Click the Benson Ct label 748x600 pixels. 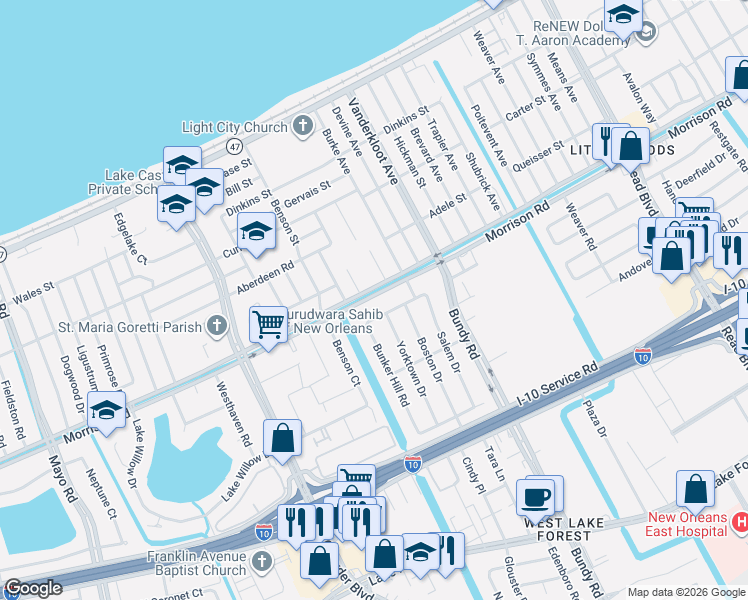346,362
